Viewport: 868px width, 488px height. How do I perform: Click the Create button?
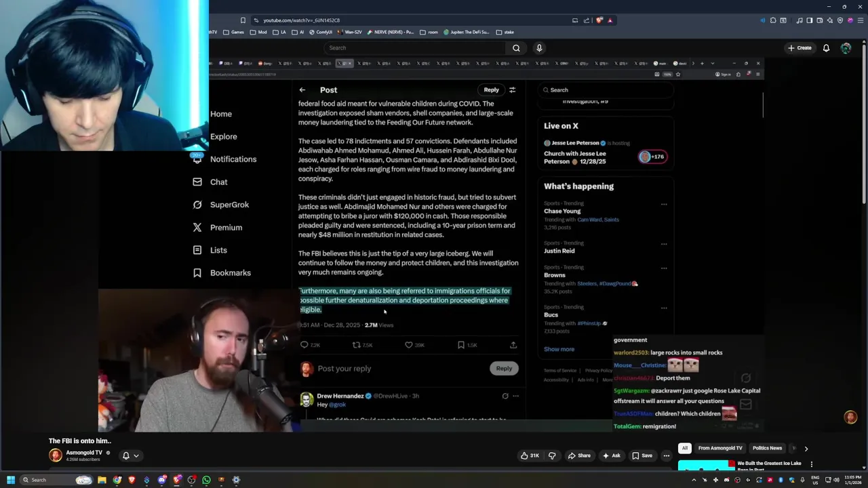click(800, 48)
